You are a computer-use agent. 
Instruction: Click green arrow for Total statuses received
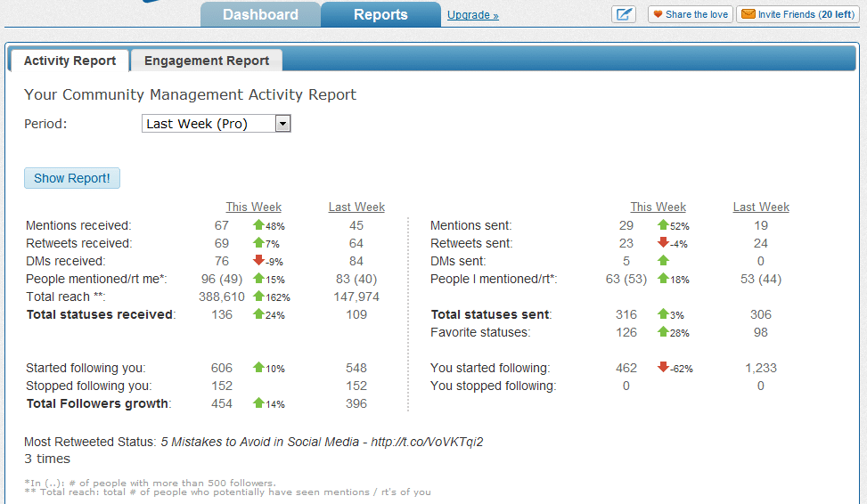(258, 313)
